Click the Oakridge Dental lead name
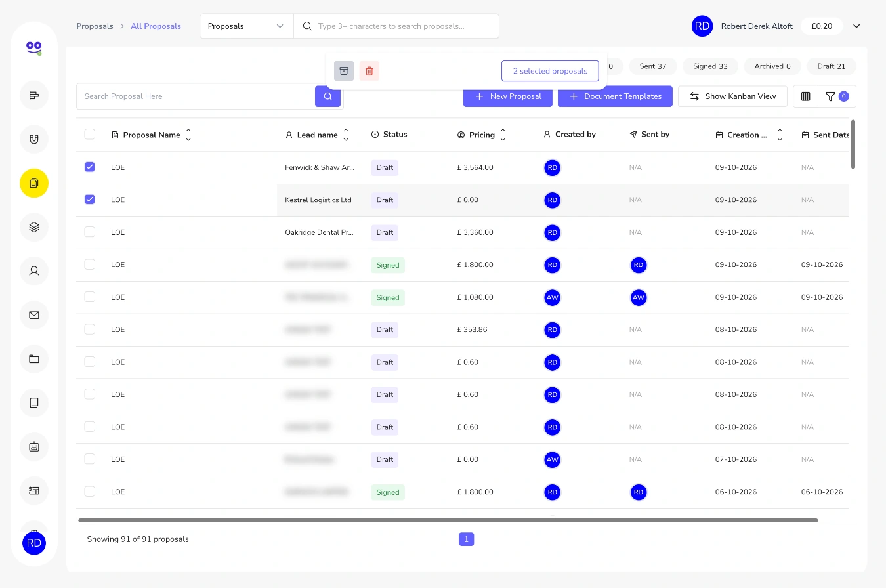Image resolution: width=886 pixels, height=588 pixels. (320, 232)
